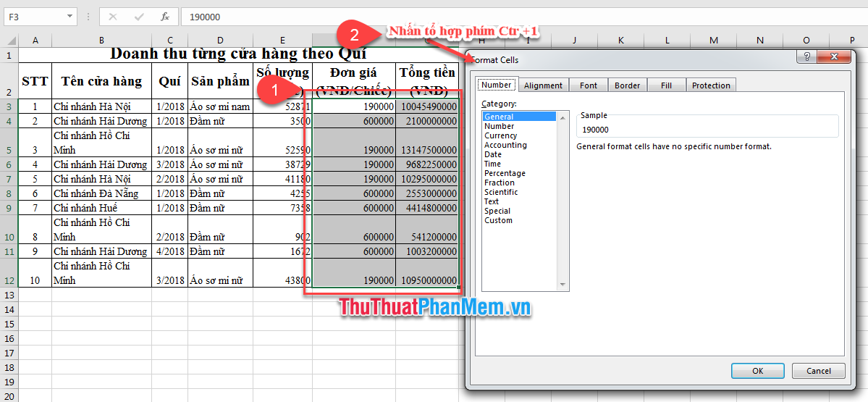Select row 13 header
This screenshot has height=402, width=868.
(9, 295)
